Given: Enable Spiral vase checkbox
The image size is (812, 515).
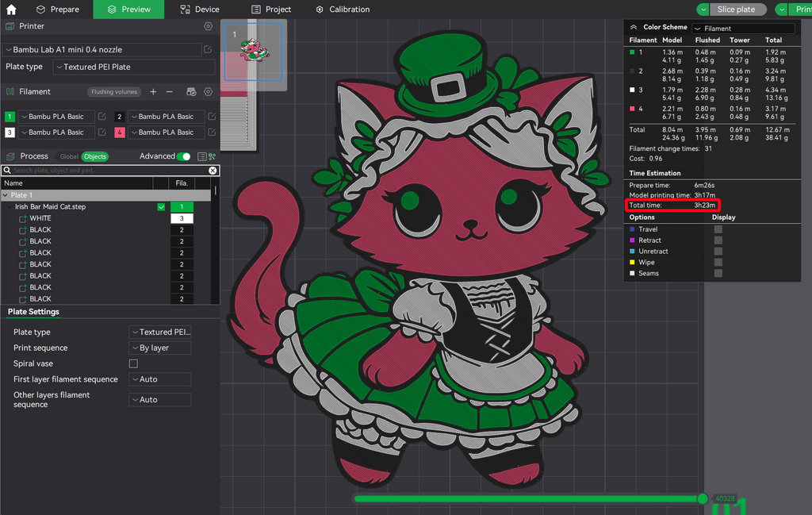Looking at the screenshot, I should pyautogui.click(x=133, y=363).
